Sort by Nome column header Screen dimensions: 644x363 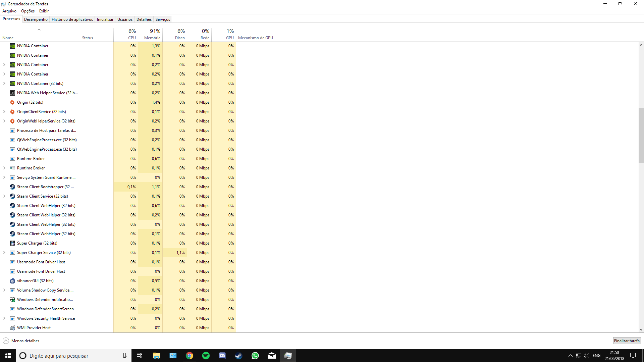pyautogui.click(x=40, y=35)
